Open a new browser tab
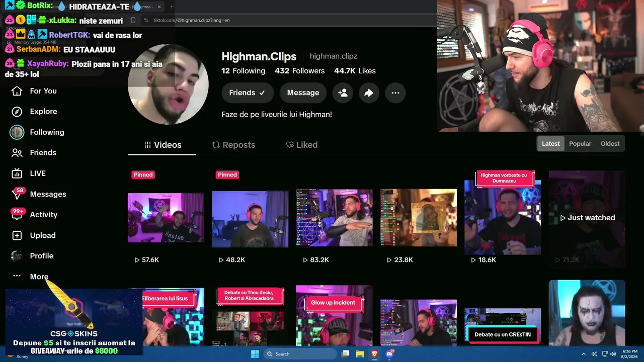 (x=172, y=7)
